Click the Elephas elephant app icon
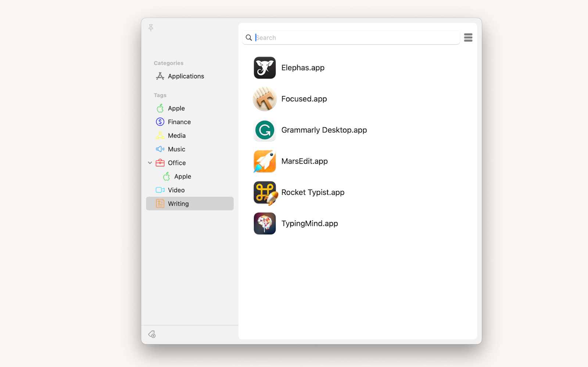Viewport: 588px width, 367px height. 265,68
